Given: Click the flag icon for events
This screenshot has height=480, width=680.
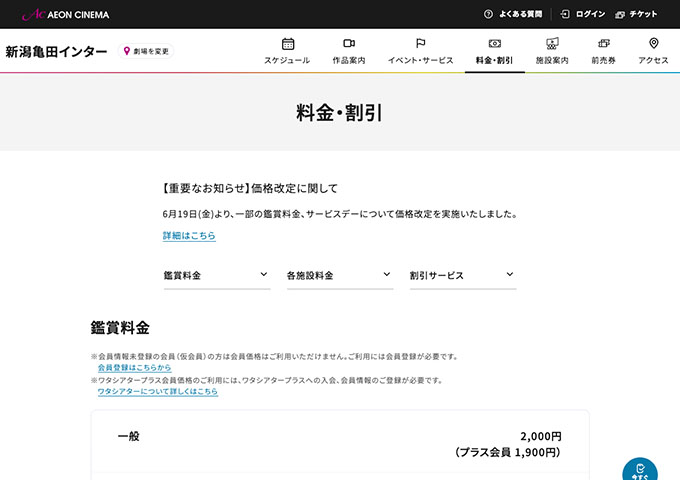Looking at the screenshot, I should click(420, 43).
